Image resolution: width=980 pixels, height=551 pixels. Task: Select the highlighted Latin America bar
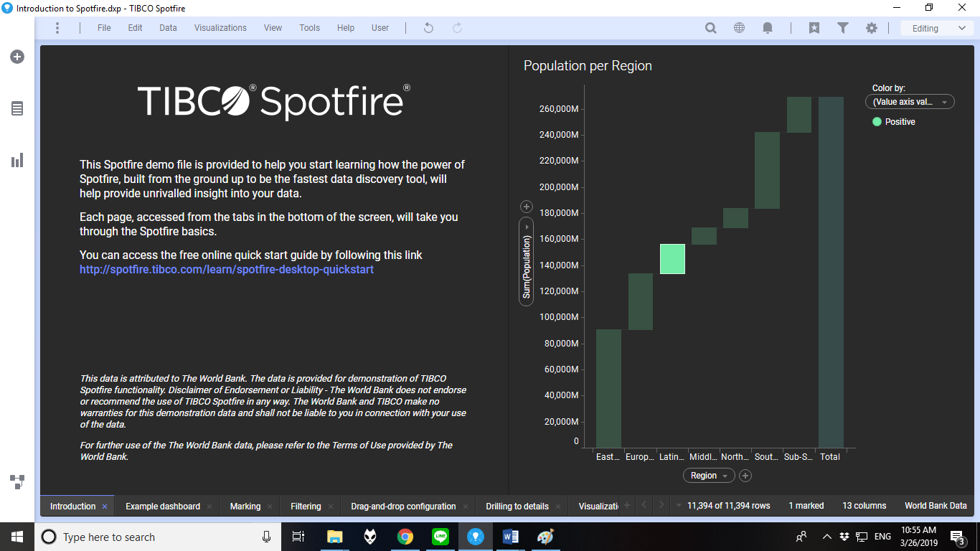tap(672, 259)
